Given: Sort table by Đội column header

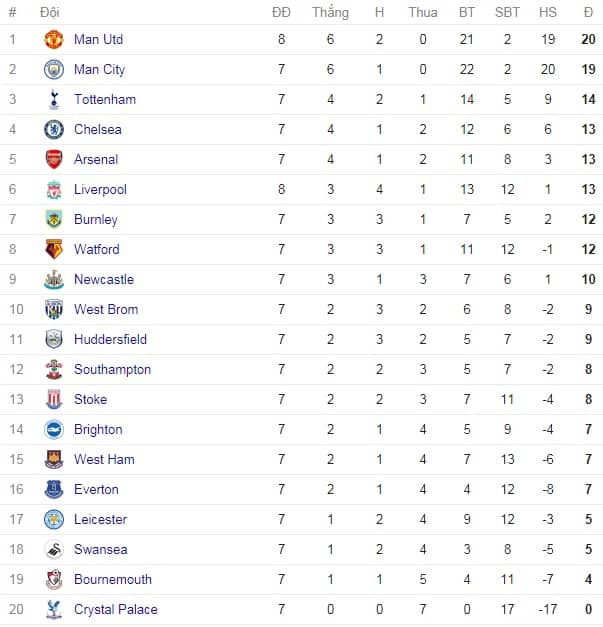Looking at the screenshot, I should (50, 12).
